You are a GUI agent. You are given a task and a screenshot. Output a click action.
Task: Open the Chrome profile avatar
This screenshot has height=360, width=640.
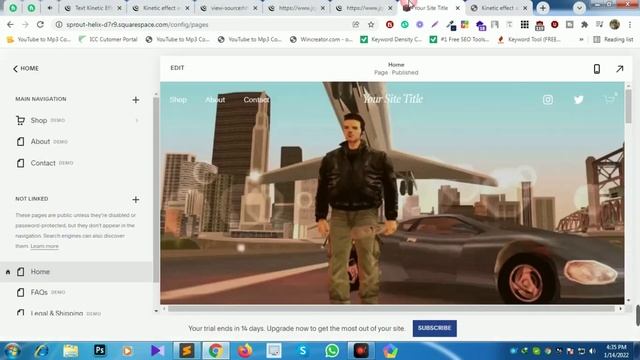[x=614, y=24]
